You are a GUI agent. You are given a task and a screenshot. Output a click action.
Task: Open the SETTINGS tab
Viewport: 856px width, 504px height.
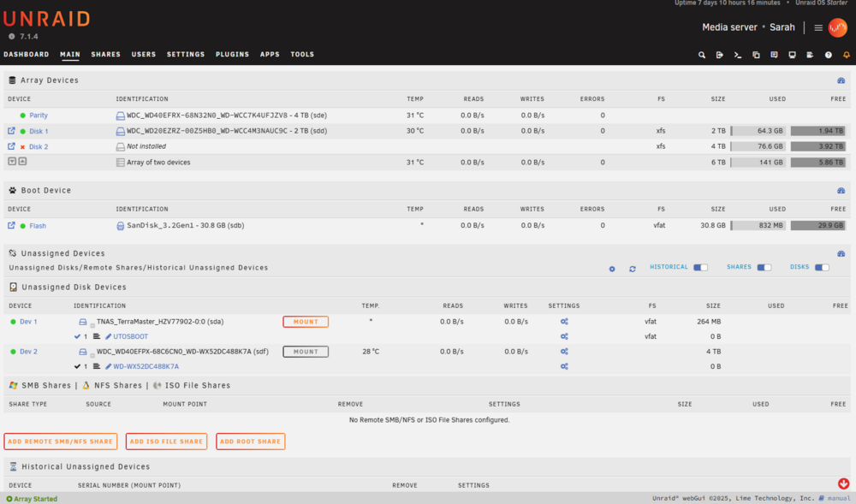186,55
